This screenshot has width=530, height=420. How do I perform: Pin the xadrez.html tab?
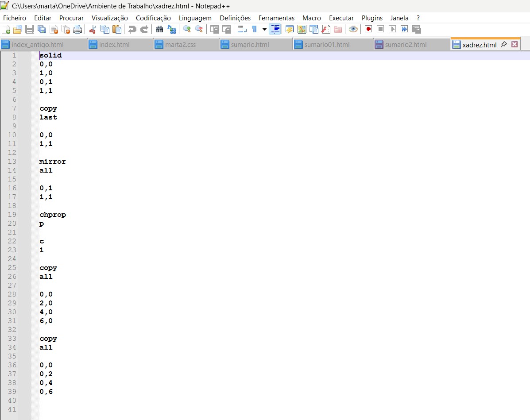pos(503,44)
